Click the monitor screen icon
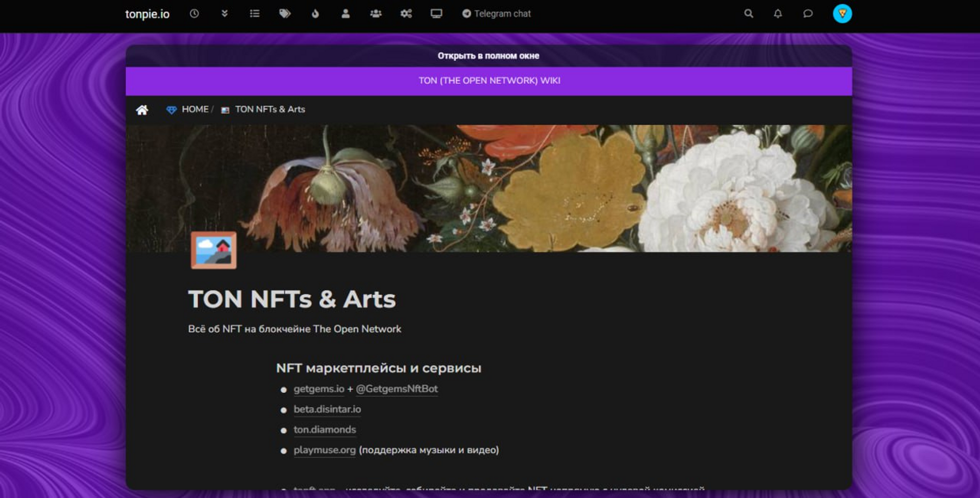Screen dimensions: 980x498 click(x=436, y=14)
